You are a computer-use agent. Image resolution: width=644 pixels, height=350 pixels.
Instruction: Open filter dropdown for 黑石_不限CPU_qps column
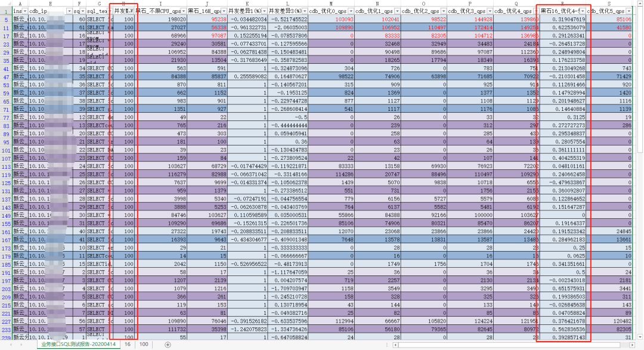click(x=184, y=11)
